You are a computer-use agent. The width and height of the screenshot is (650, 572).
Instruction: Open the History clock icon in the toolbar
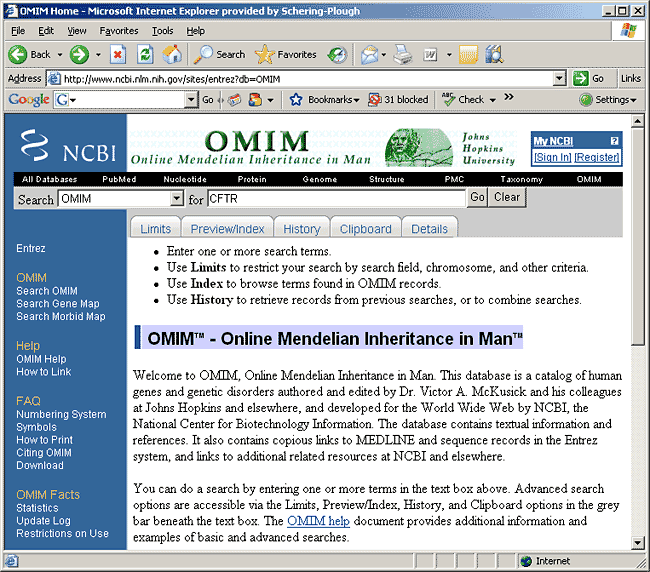pos(337,54)
